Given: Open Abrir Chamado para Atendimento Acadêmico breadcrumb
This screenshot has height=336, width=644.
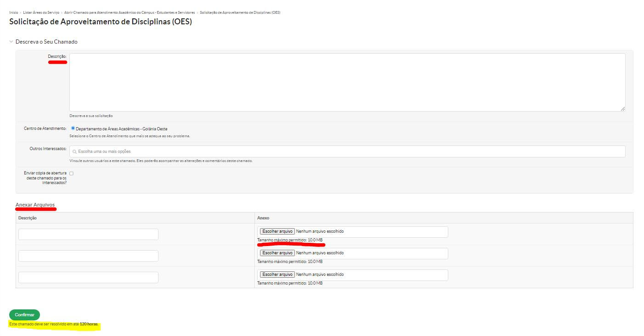Looking at the screenshot, I should 130,12.
